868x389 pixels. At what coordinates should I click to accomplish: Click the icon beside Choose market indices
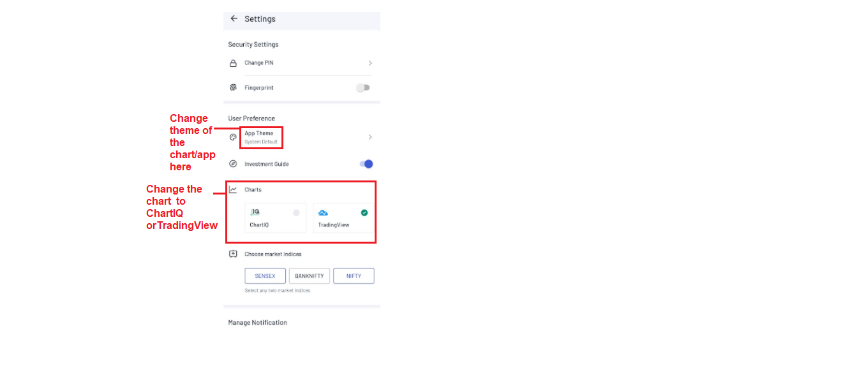233,254
